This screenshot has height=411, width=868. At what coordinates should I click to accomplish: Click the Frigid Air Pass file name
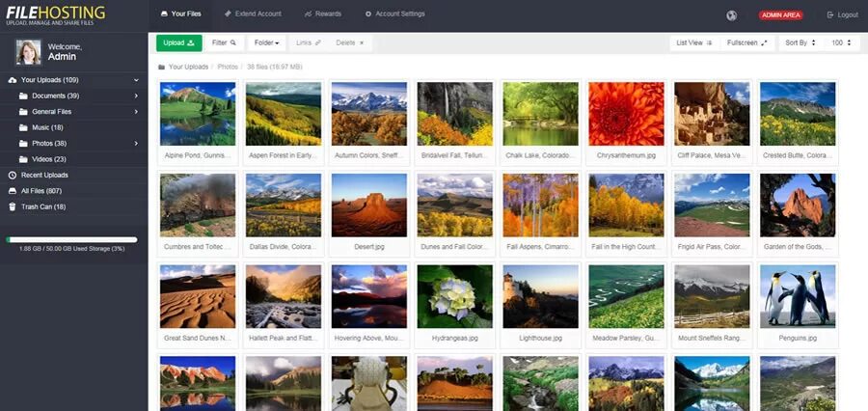point(712,247)
